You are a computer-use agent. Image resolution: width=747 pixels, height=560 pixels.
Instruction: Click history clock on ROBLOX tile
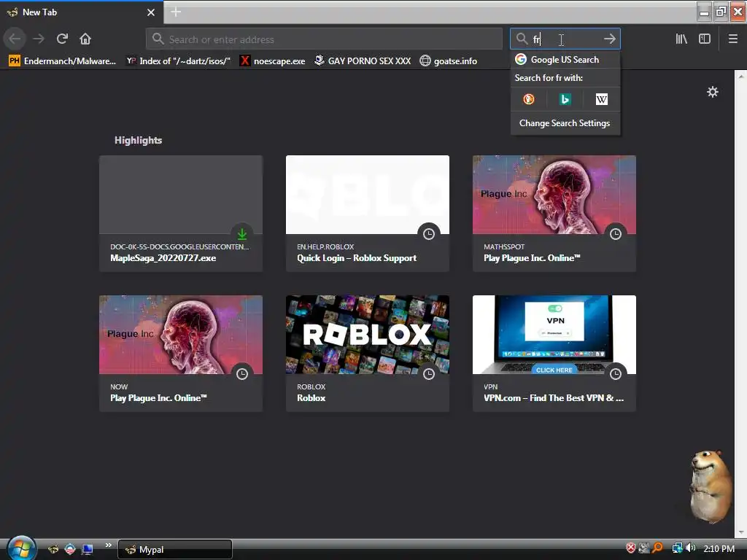(x=429, y=374)
